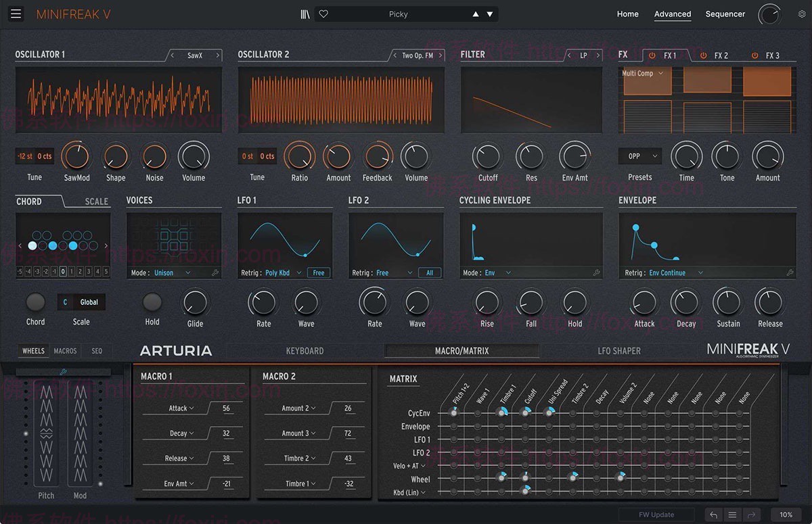Open the main menu via top-left hamburger icon
812x524 pixels.
pyautogui.click(x=16, y=14)
